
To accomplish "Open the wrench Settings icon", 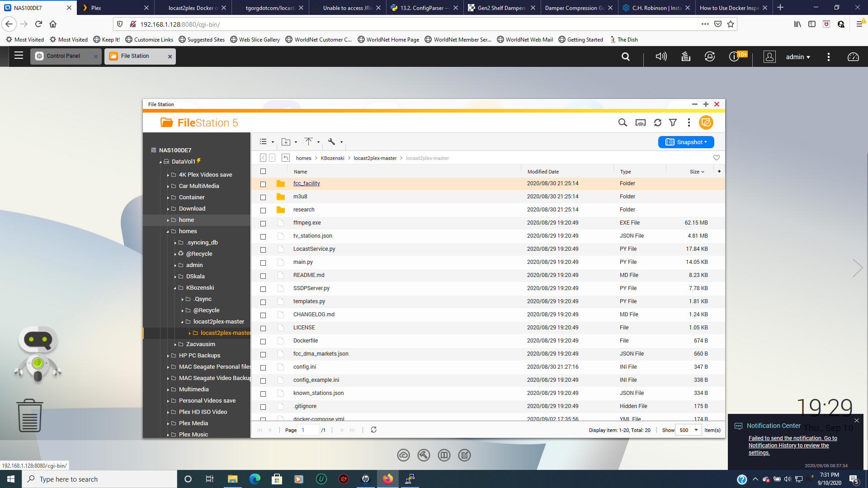I will coord(332,141).
